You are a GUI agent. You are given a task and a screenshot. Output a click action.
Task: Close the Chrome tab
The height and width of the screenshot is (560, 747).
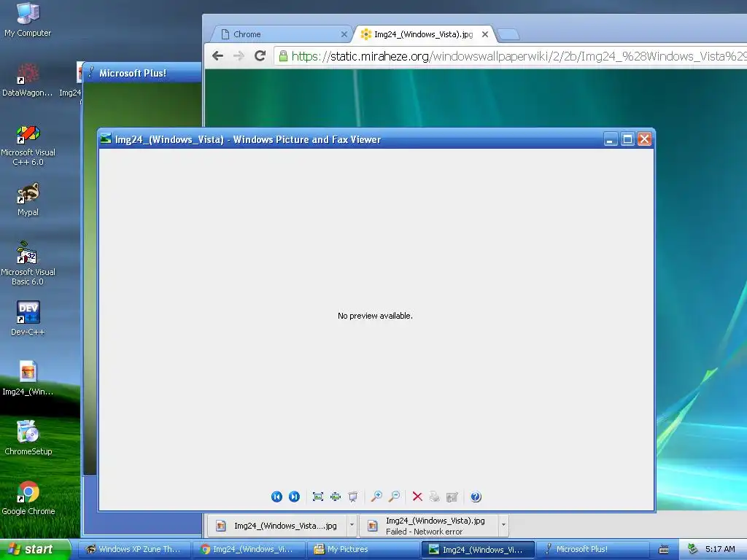coord(344,34)
